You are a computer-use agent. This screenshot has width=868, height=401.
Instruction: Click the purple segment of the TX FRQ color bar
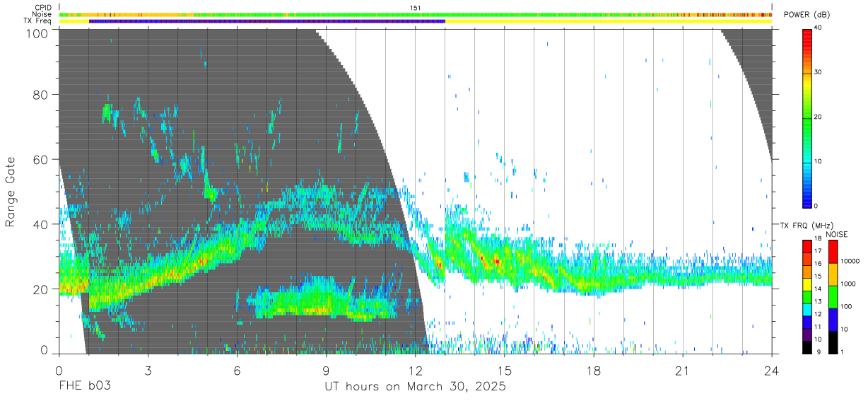click(x=807, y=335)
